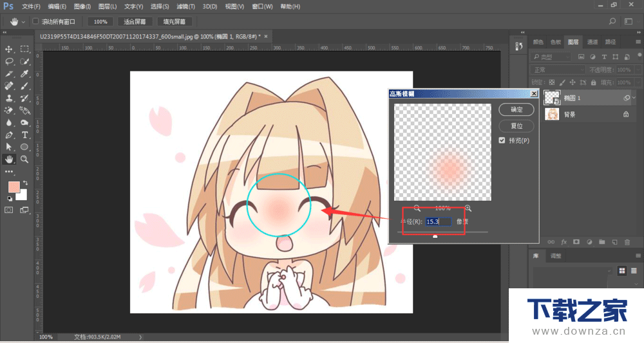Open the Hand tool preset picker arrow
The width and height of the screenshot is (644, 343).
point(23,22)
